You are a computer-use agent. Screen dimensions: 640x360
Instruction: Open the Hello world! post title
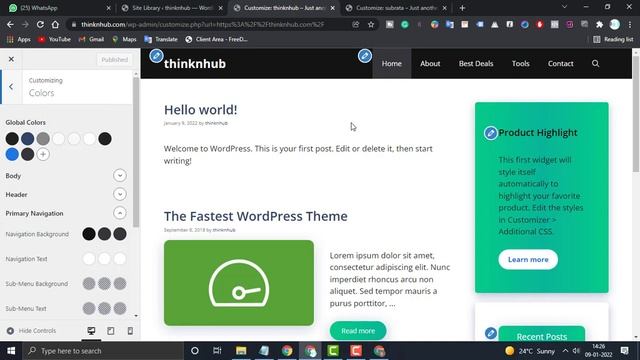click(x=200, y=109)
